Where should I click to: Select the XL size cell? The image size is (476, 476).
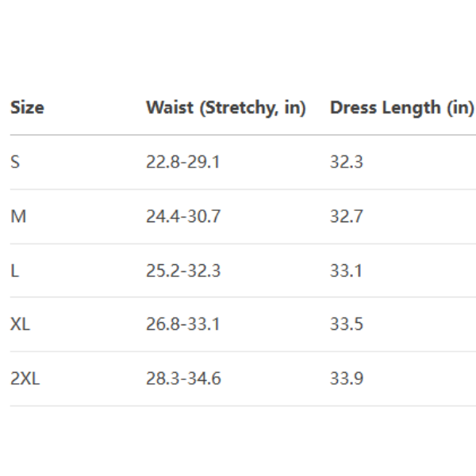[x=21, y=324]
